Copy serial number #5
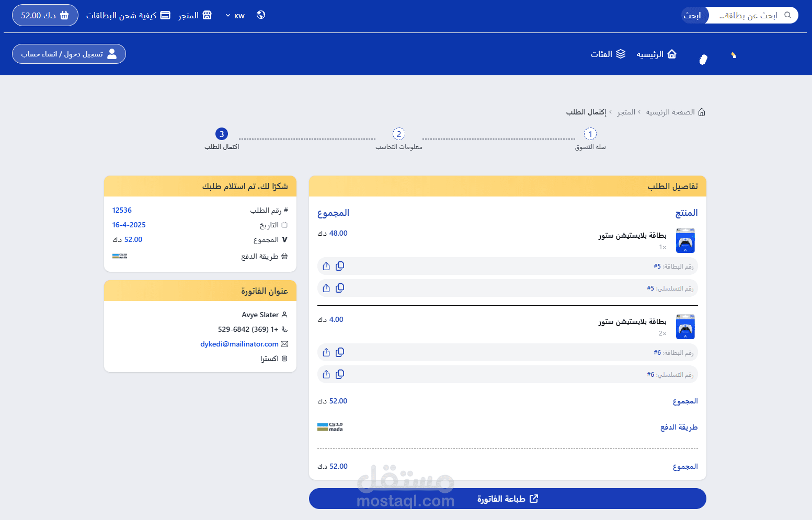Viewport: 812px width, 520px height. tap(340, 288)
